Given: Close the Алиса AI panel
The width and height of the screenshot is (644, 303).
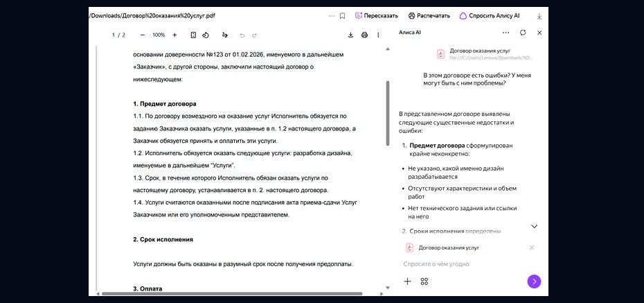Looking at the screenshot, I should point(539,33).
